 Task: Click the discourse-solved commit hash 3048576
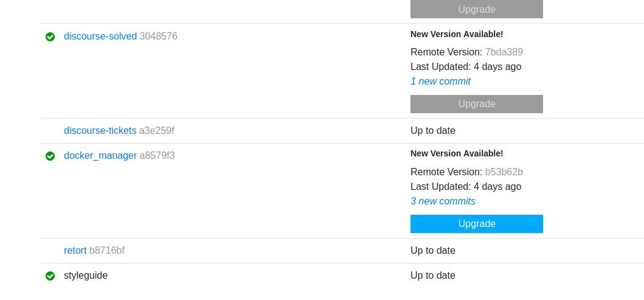pos(159,37)
